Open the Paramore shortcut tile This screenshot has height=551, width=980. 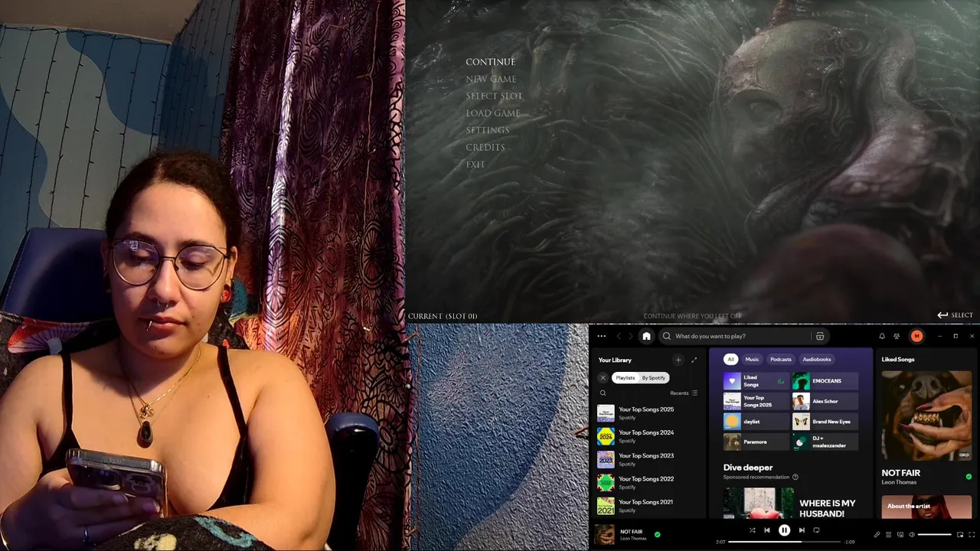click(x=756, y=442)
